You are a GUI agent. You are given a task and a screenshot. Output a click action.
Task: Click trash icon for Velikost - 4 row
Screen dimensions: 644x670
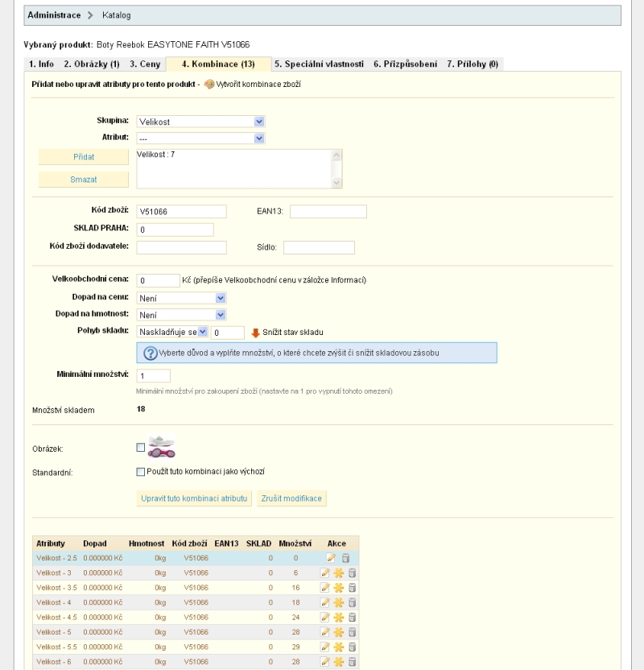(352, 602)
